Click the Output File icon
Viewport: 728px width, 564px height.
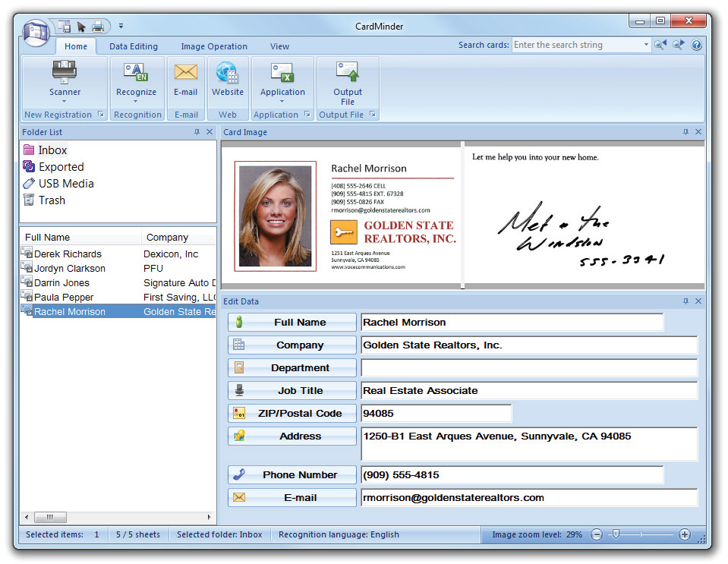point(347,73)
